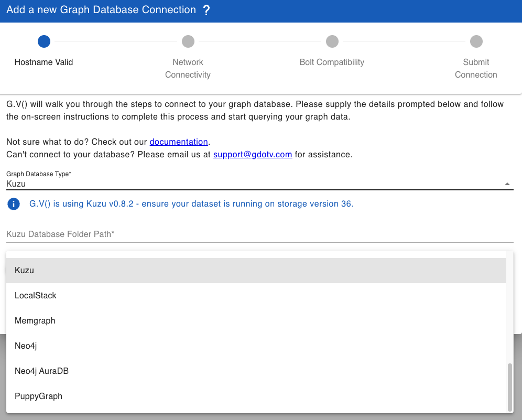Click the Bolt Compatibility step circle
Viewport: 522px width, 420px height.
click(332, 41)
